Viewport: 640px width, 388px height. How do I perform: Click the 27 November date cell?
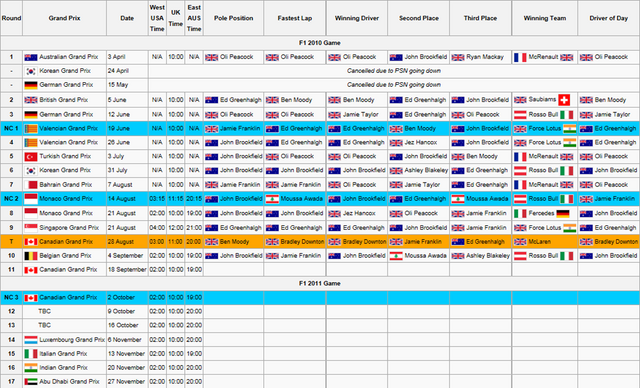pyautogui.click(x=127, y=381)
